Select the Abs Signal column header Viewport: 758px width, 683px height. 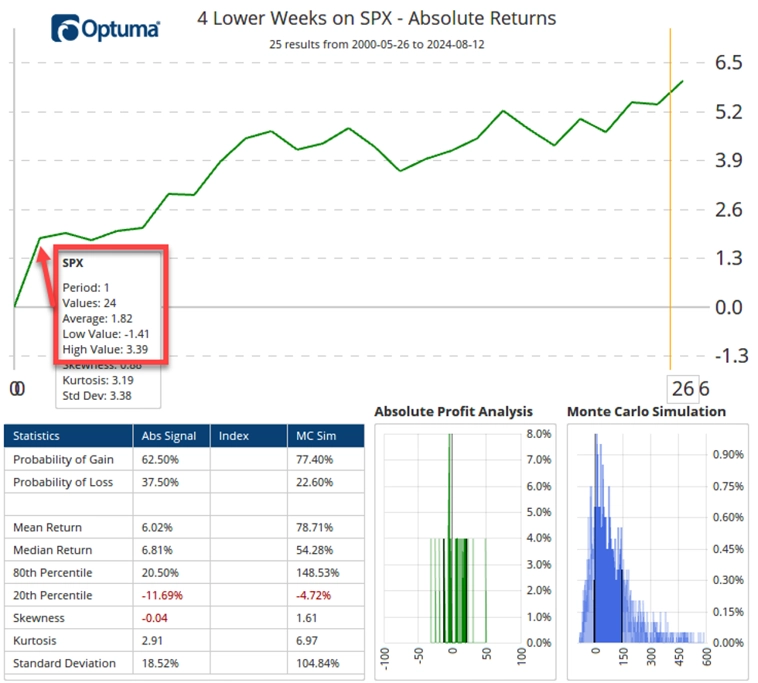171,436
